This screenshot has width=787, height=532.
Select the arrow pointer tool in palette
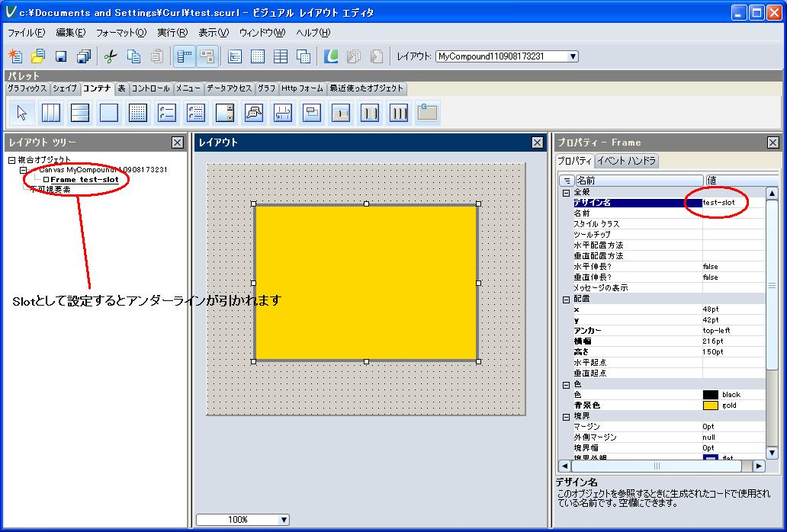pos(22,113)
